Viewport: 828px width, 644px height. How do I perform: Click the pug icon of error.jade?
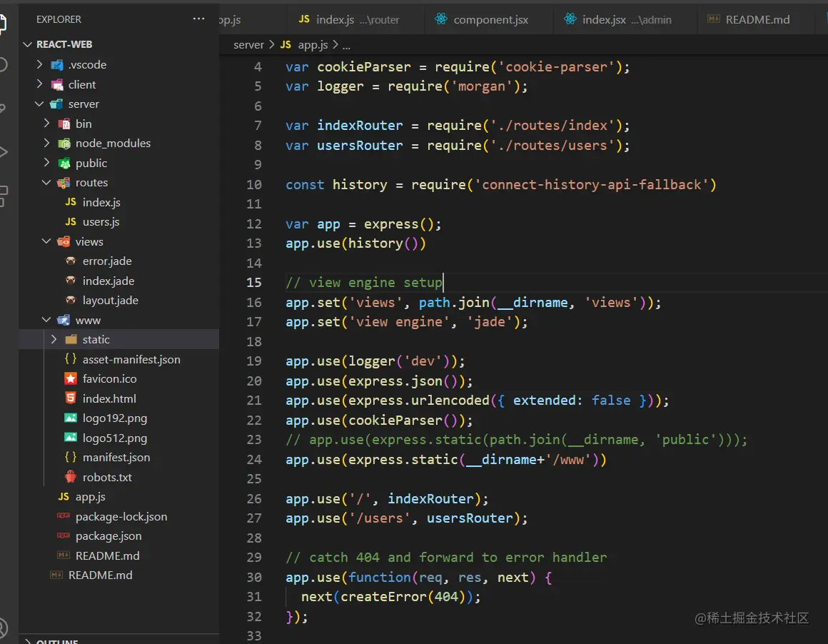coord(71,261)
